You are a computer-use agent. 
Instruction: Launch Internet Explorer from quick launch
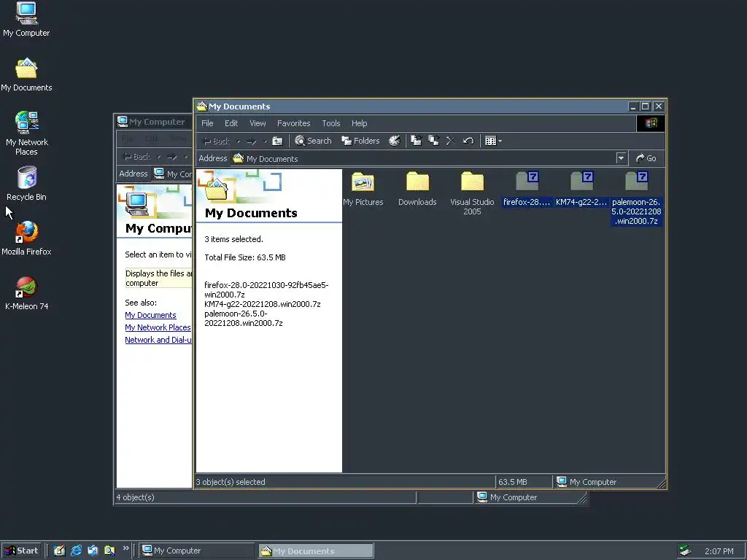[76, 551]
